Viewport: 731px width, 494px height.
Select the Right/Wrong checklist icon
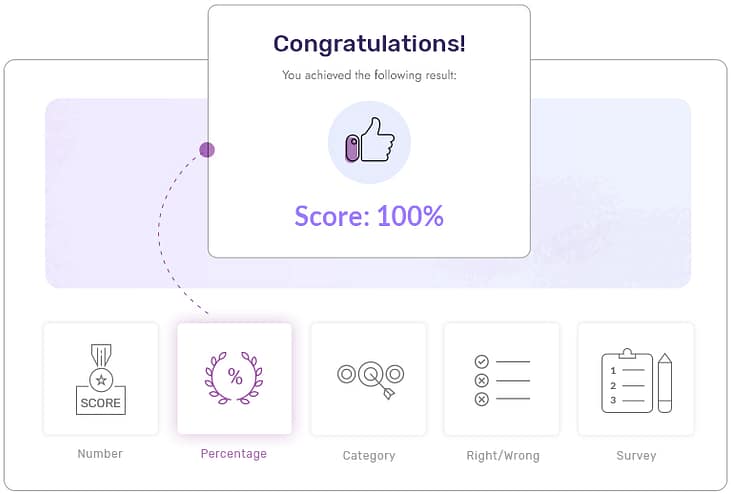coord(502,379)
